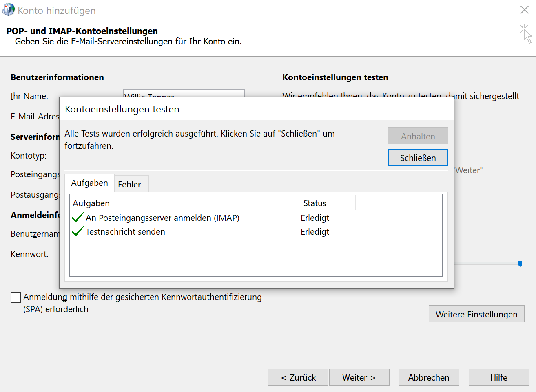Viewport: 536px width, 392px height.
Task: Click the Ihr Name input field
Action: click(x=184, y=93)
